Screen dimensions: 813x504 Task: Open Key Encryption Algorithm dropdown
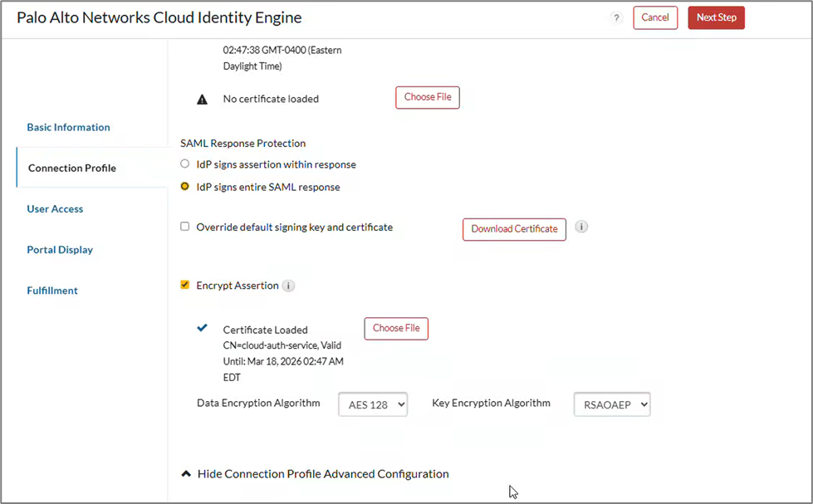pos(612,404)
